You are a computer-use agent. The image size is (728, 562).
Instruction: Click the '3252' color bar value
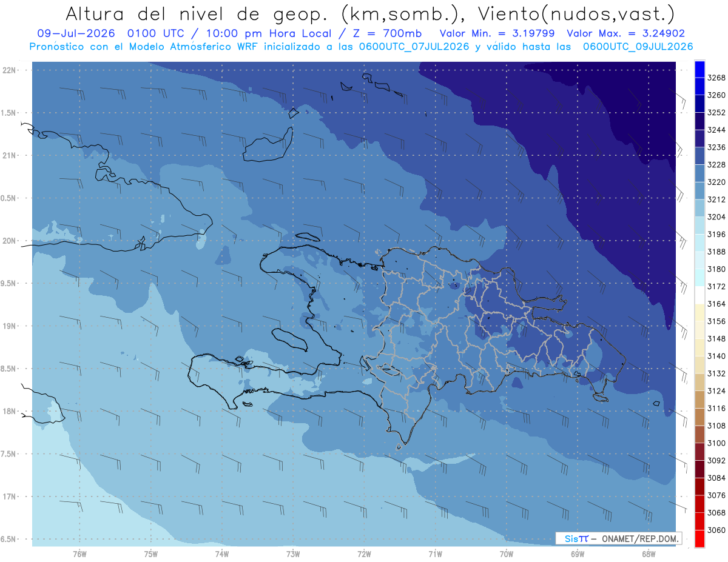click(716, 113)
